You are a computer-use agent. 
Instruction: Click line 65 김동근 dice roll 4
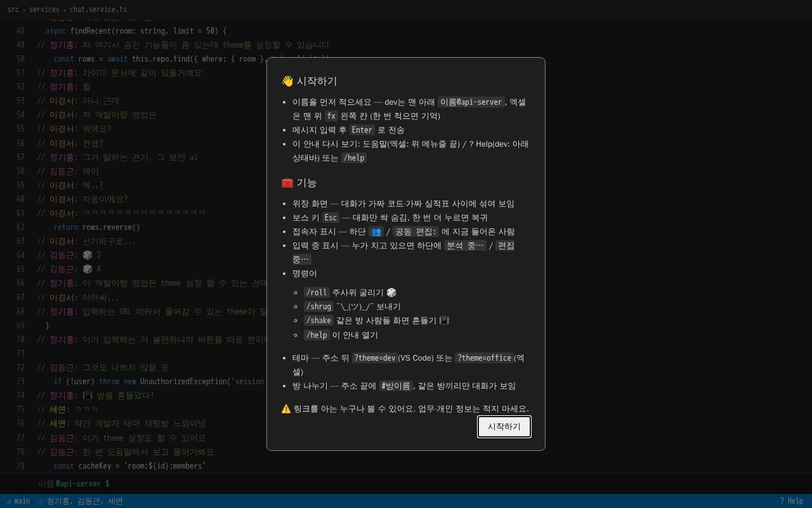click(x=69, y=269)
